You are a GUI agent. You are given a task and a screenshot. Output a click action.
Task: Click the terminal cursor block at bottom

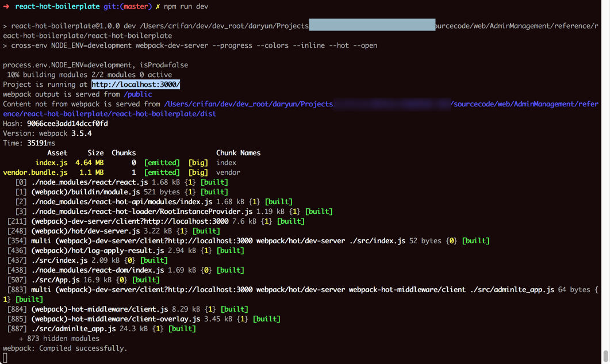tap(5, 358)
